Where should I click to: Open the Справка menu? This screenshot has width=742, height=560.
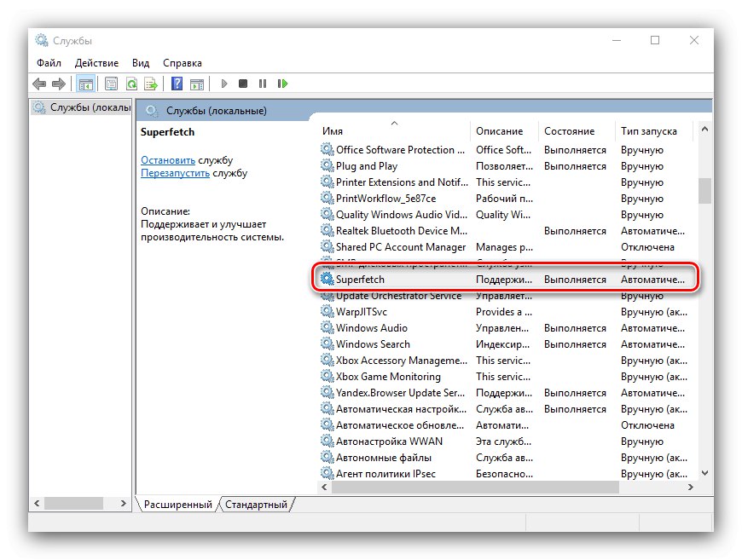click(x=183, y=63)
